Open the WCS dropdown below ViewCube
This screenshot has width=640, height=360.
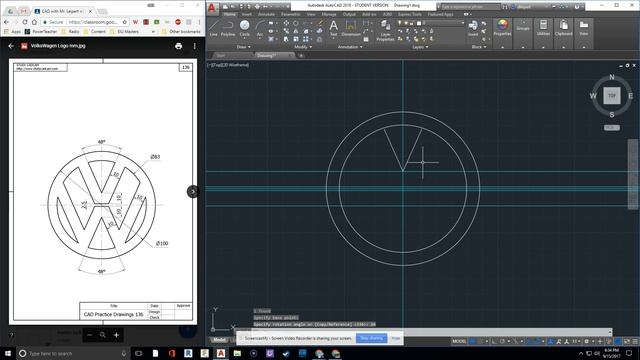click(611, 128)
